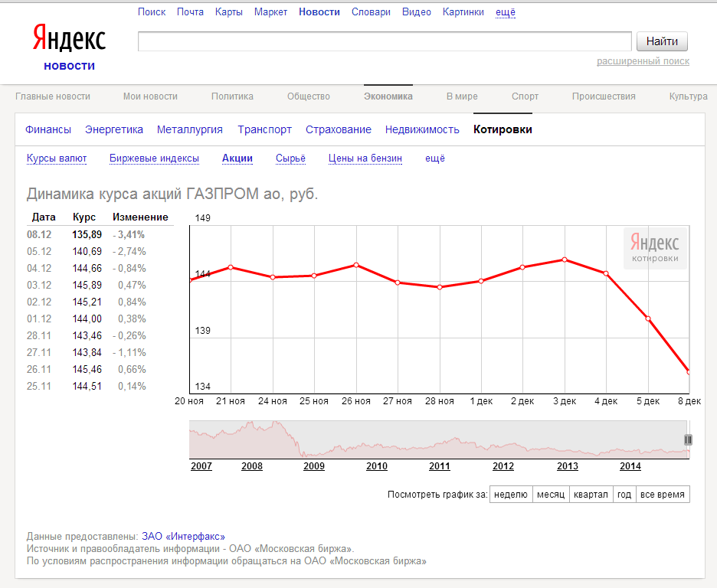Viewport: 717px width, 588px height.
Task: Open Недвижимость subsection
Action: coord(422,129)
